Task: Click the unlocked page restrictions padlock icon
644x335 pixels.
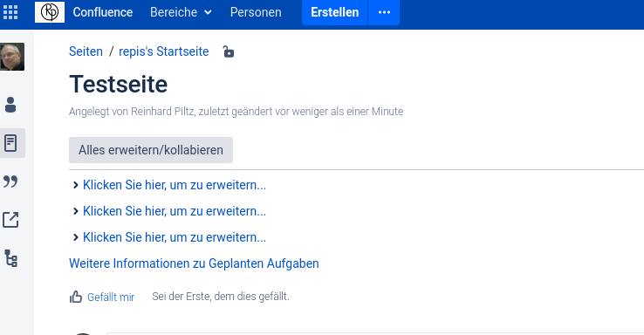Action: pyautogui.click(x=229, y=51)
